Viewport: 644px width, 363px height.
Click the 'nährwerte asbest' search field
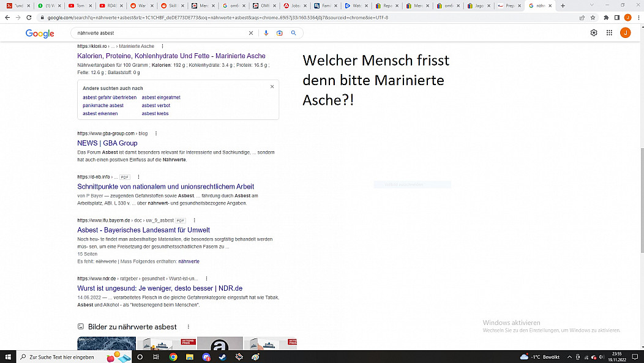[x=159, y=33]
